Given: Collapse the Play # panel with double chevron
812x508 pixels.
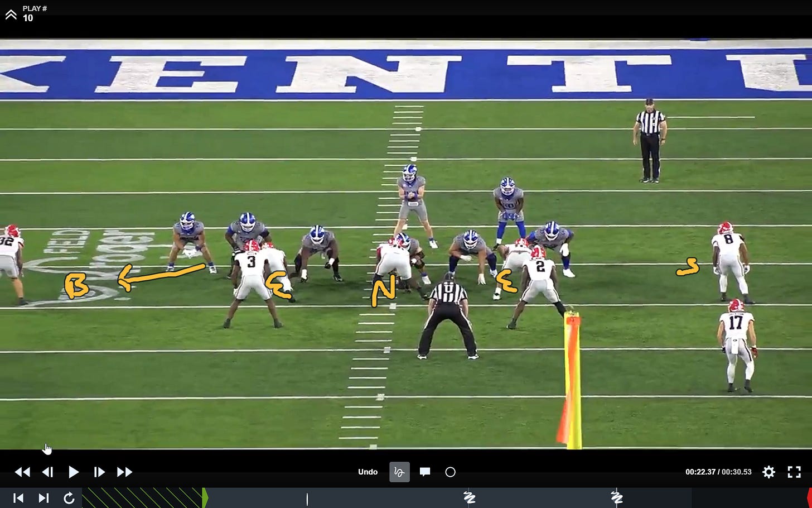Looking at the screenshot, I should [11, 15].
